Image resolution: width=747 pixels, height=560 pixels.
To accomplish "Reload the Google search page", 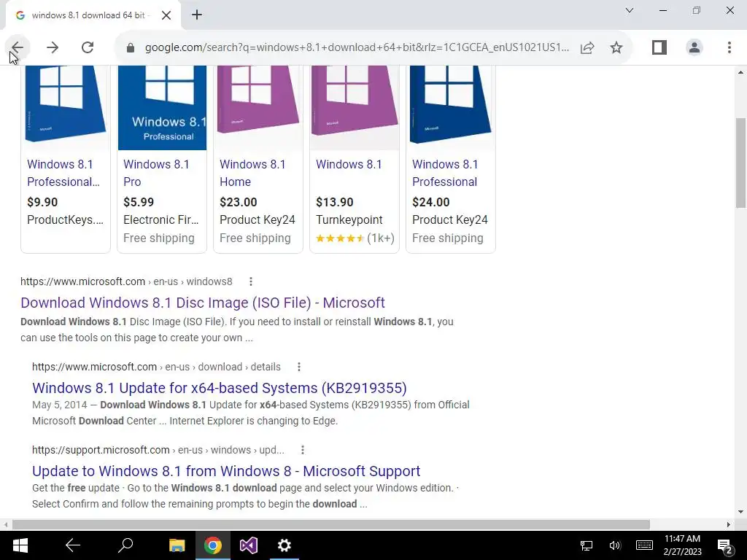I will (x=88, y=47).
